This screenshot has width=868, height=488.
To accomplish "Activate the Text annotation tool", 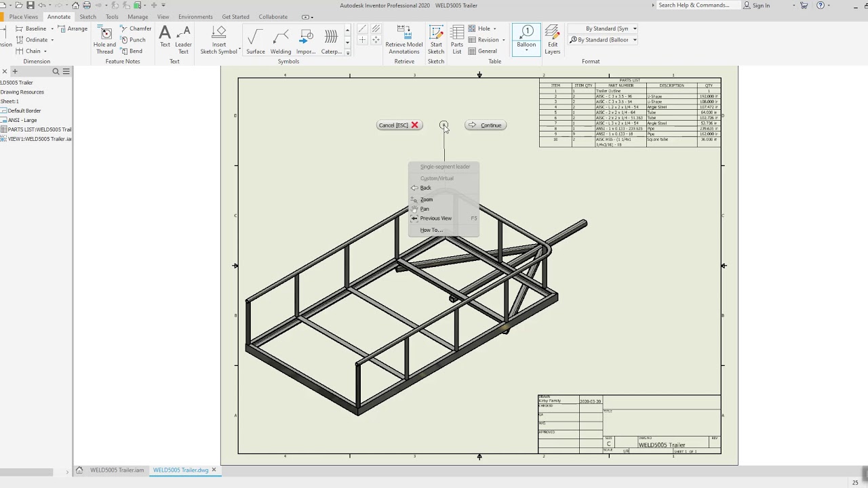I will point(165,37).
